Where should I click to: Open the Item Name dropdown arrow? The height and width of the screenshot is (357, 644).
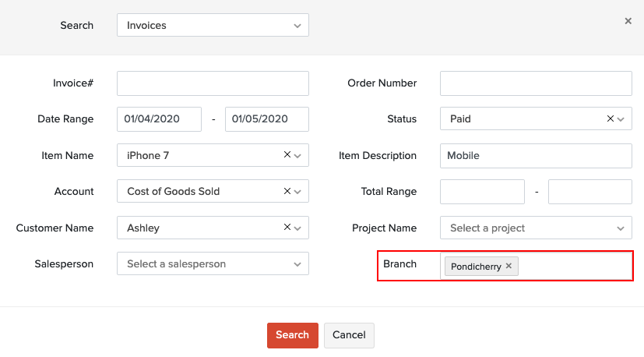click(298, 156)
